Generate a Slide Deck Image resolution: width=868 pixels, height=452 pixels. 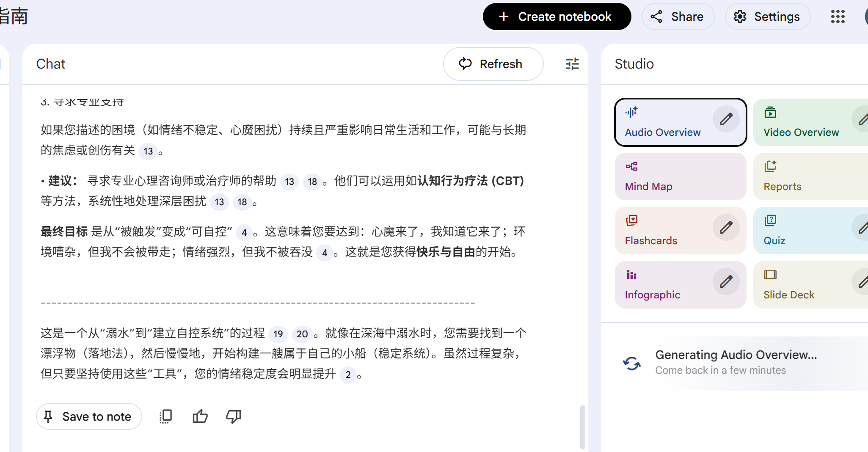click(810, 285)
